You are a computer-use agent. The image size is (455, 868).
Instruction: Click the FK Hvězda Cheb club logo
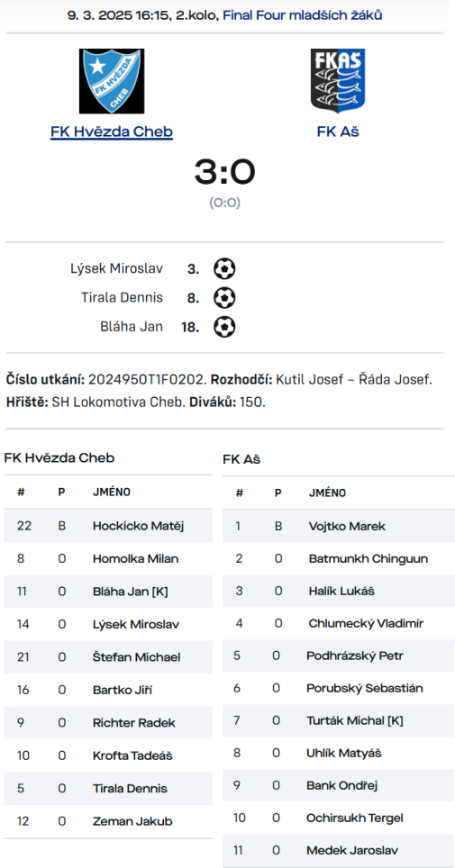point(112,81)
